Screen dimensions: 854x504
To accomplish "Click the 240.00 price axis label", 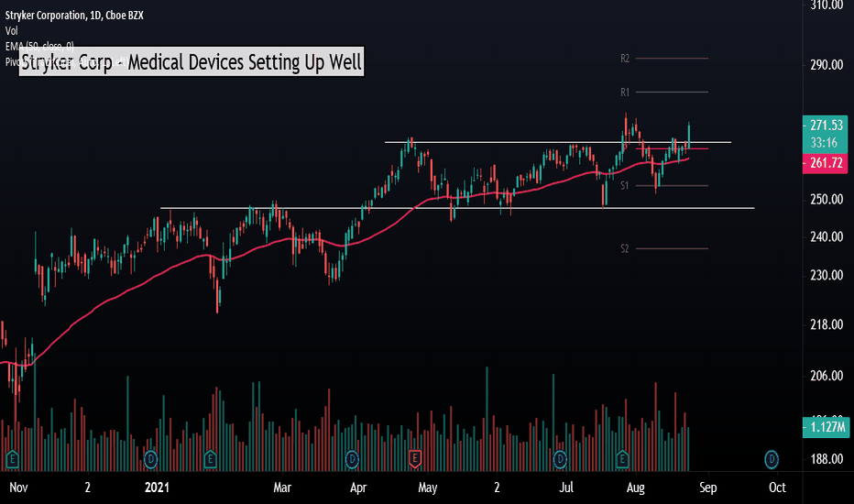I will click(x=827, y=237).
